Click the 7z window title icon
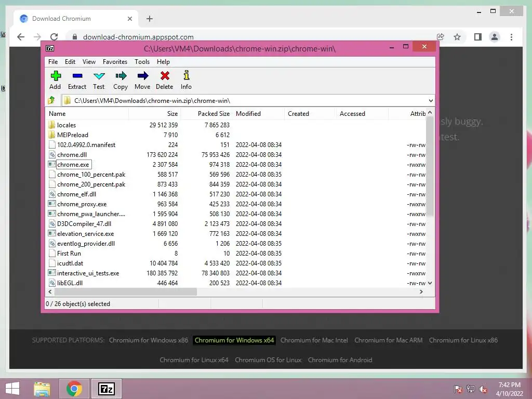Image resolution: width=532 pixels, height=399 pixels. (x=50, y=48)
